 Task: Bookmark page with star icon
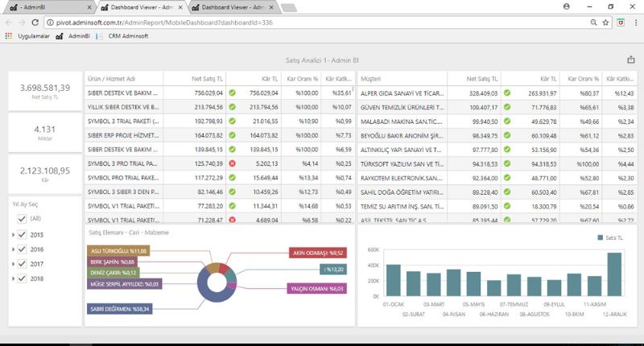[605, 23]
